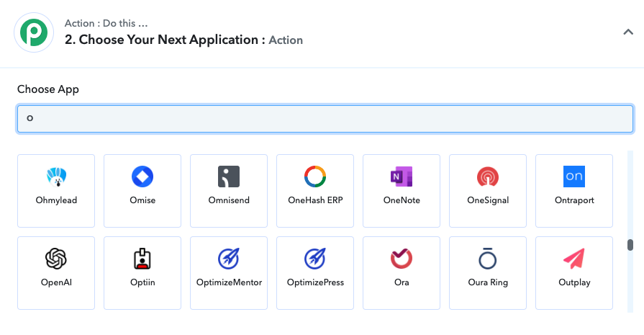Viewport: 644px width, 335px height.
Task: Click the 'OptimizeMentor' label
Action: 230,282
